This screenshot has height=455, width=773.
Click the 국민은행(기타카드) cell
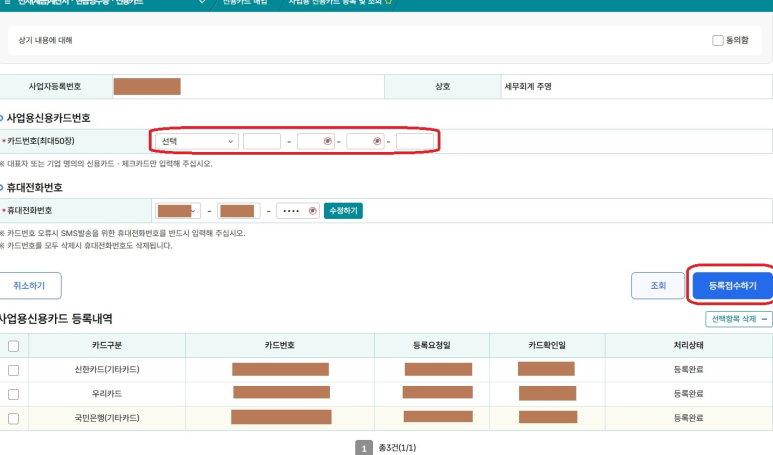(x=107, y=418)
